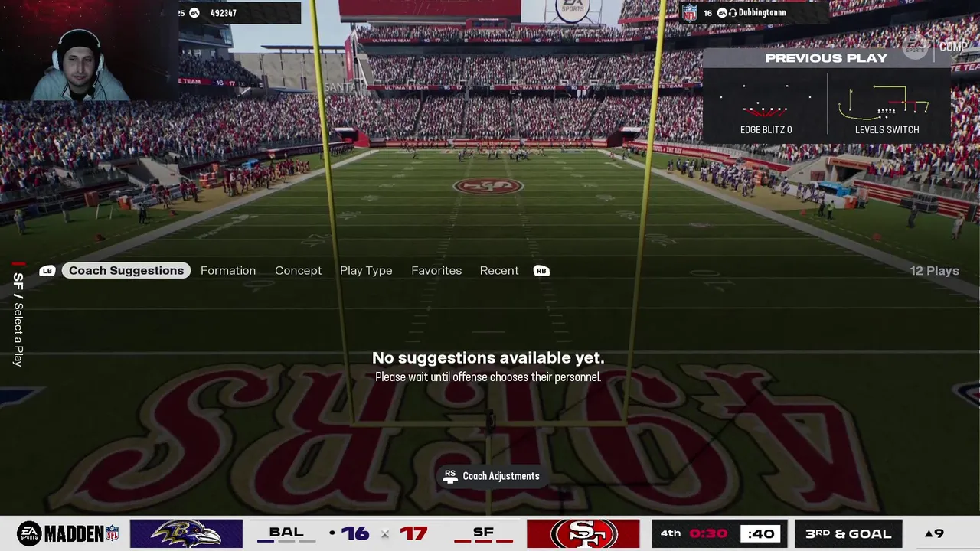Click the Please wait until offense chooses text
This screenshot has width=980, height=551.
(x=488, y=377)
